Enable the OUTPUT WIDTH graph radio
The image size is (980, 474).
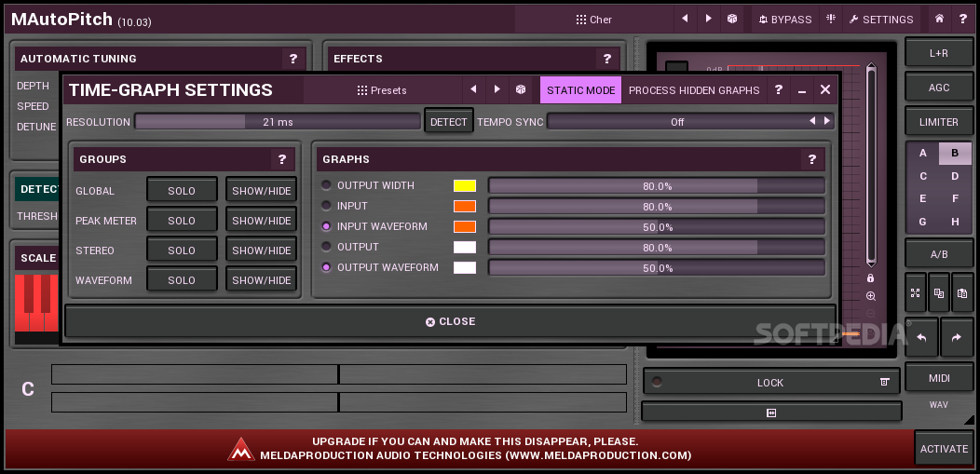[326, 185]
